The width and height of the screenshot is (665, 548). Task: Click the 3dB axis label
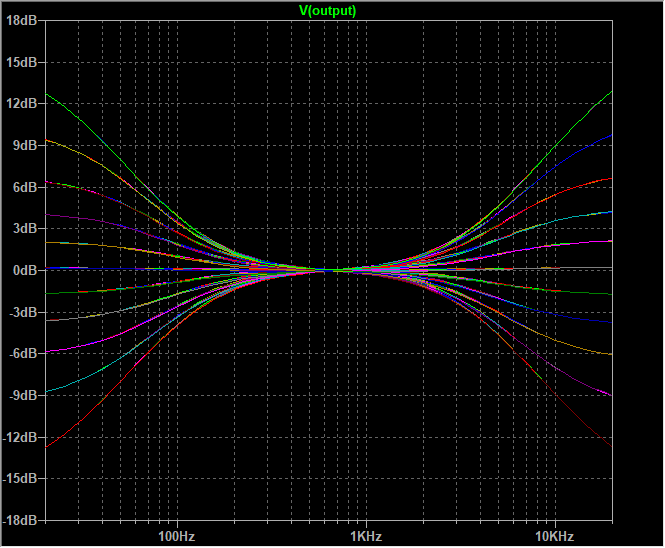[x=25, y=229]
